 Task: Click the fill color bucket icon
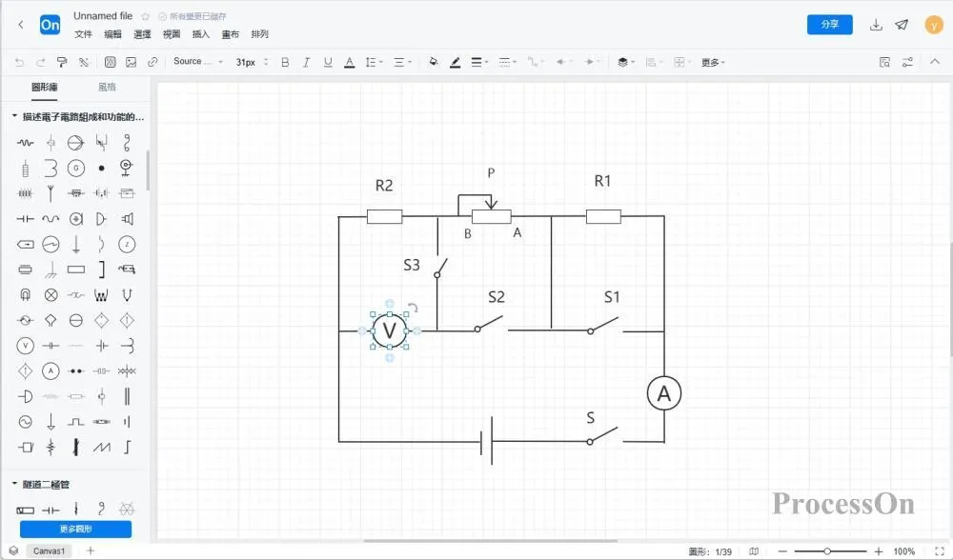point(434,62)
